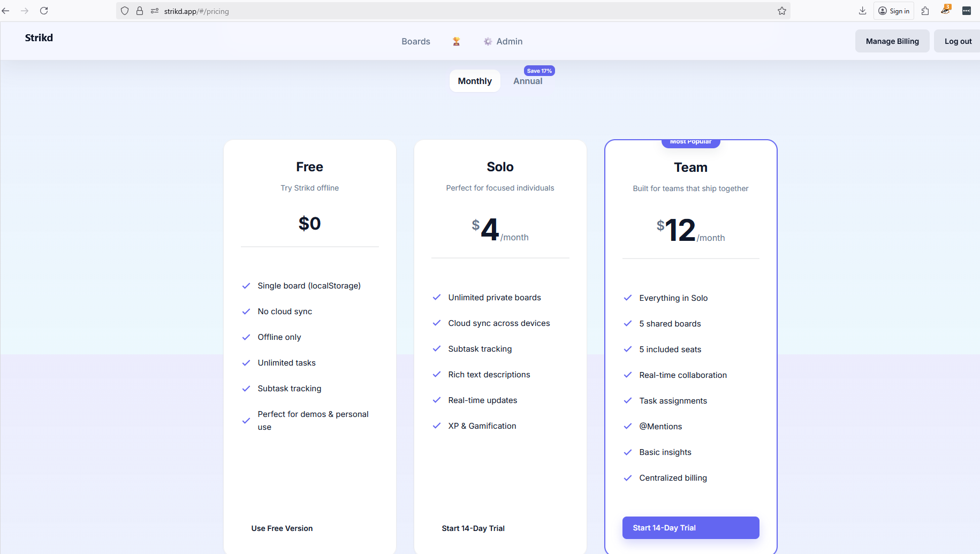Screen dimensions: 980x554
Task: Expand the site information padlock panel
Action: [140, 11]
